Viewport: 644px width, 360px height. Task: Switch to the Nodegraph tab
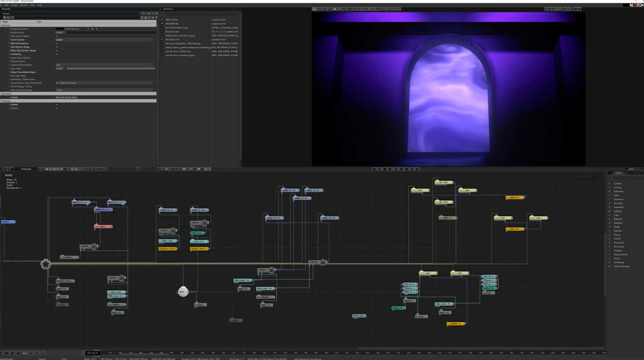[26, 169]
